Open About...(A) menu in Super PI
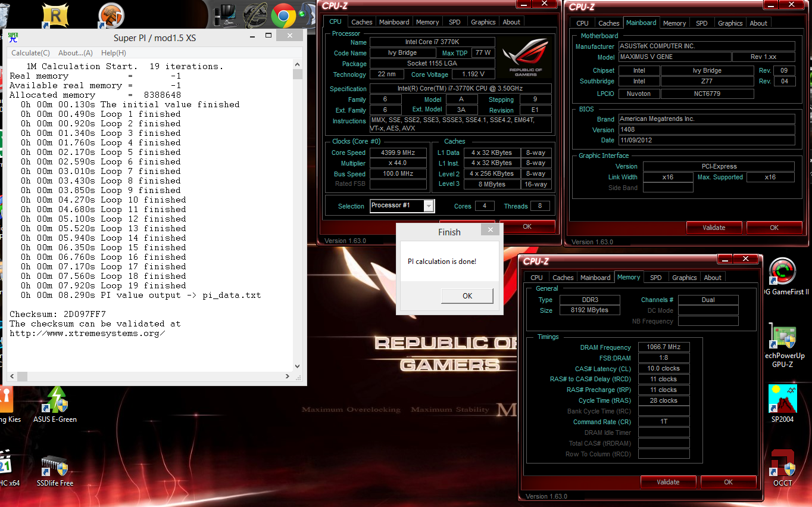The image size is (812, 507). (x=76, y=53)
